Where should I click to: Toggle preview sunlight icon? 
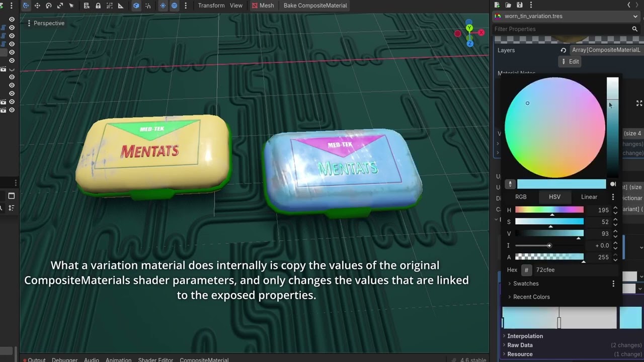[x=163, y=6]
